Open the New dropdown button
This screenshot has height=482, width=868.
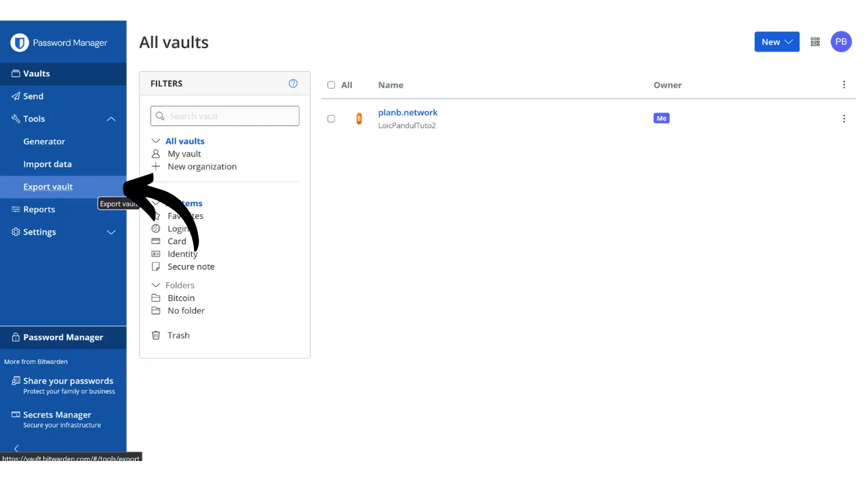pos(776,41)
